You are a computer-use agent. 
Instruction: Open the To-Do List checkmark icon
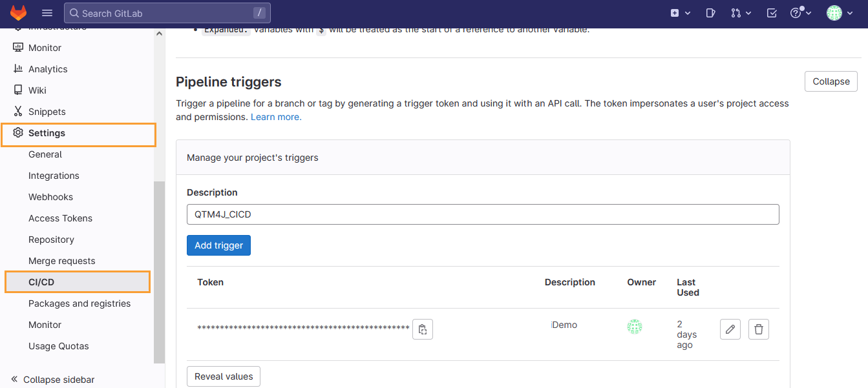pyautogui.click(x=770, y=12)
